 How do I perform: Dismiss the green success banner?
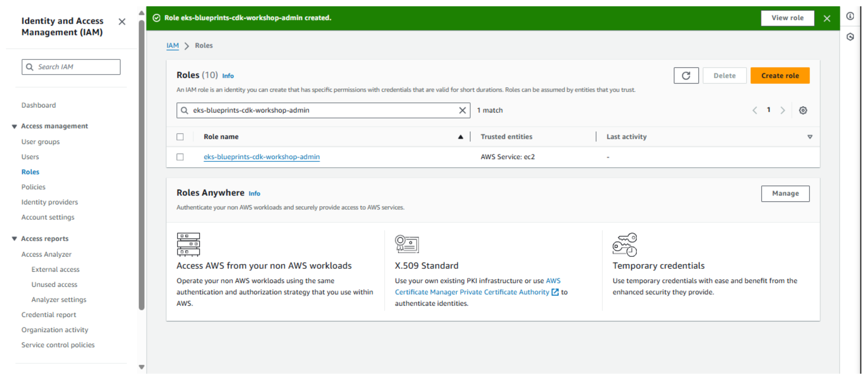click(827, 18)
